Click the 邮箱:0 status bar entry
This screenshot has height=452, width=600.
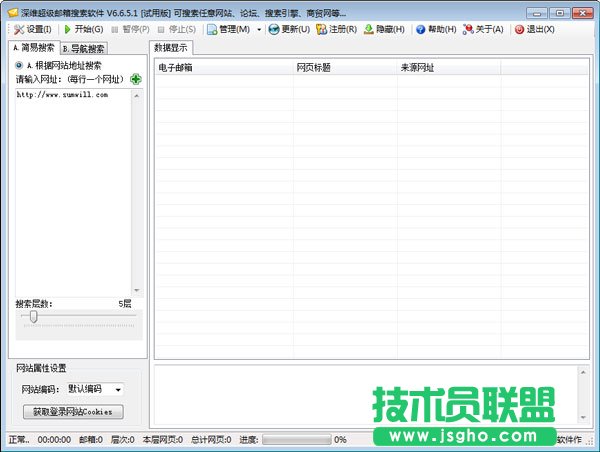pos(91,440)
